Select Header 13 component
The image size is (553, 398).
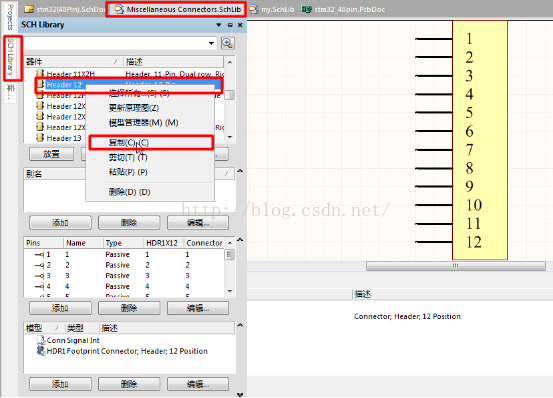coord(64,138)
